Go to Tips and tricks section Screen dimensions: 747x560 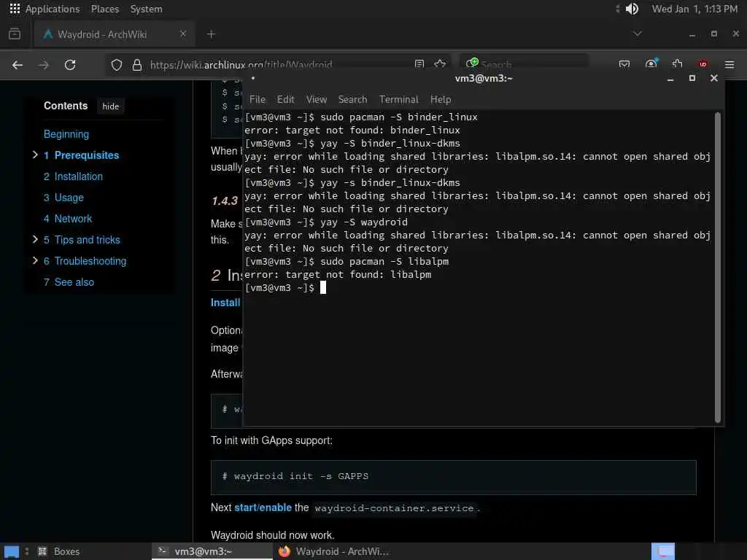click(82, 240)
